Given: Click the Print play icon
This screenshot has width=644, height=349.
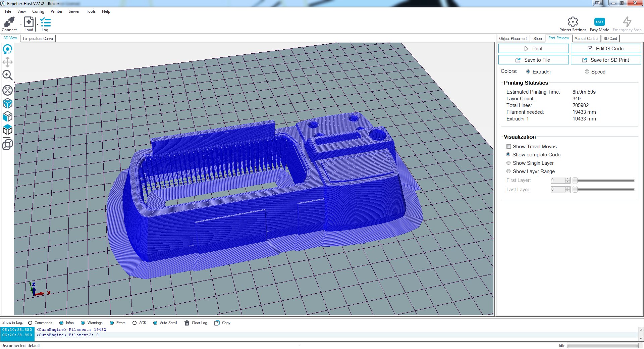Looking at the screenshot, I should pyautogui.click(x=526, y=49).
